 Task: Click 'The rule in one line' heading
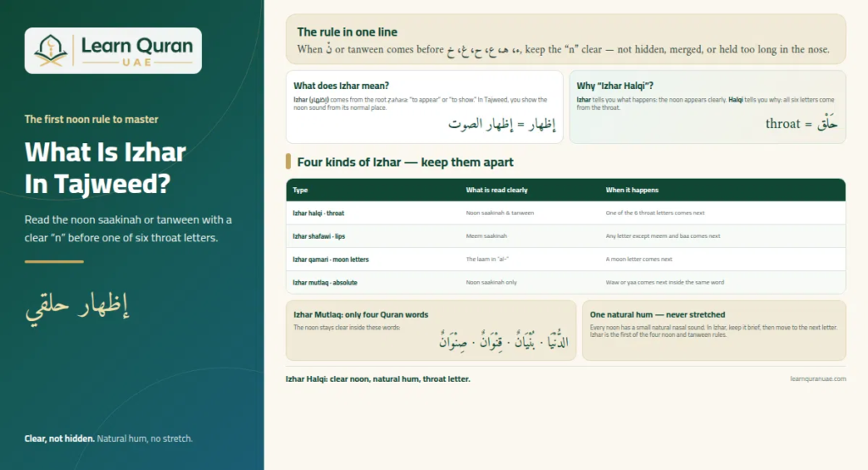point(347,32)
